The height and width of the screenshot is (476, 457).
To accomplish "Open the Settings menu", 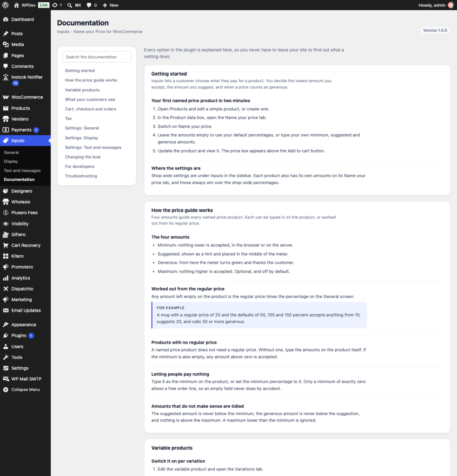I will point(25,368).
